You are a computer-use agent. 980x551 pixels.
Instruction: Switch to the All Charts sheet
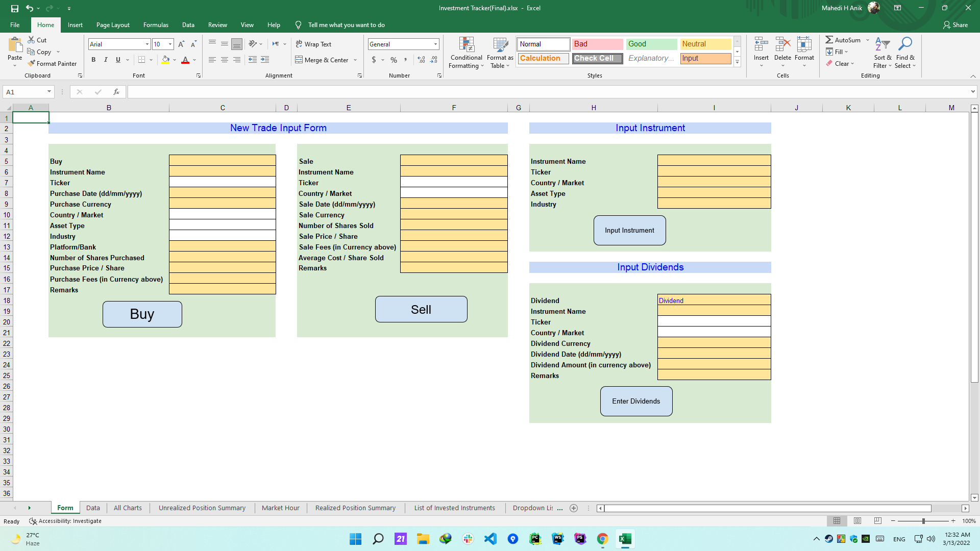pos(128,508)
